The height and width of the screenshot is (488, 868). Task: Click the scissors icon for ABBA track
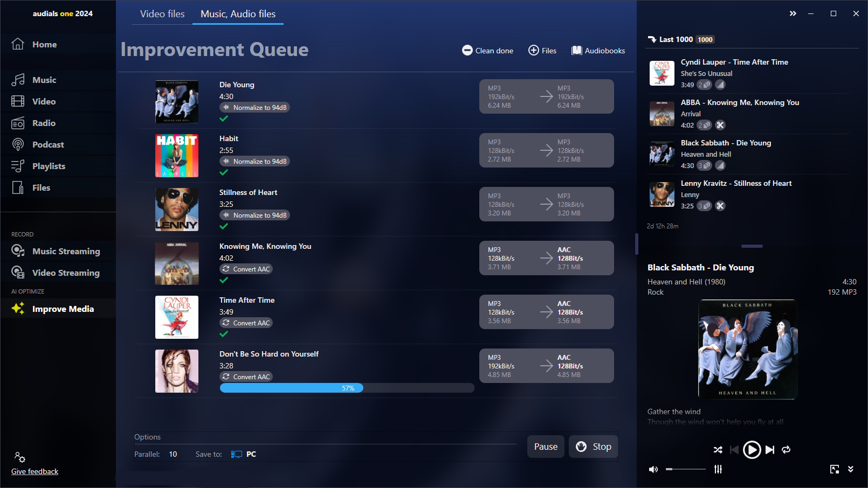[720, 125]
